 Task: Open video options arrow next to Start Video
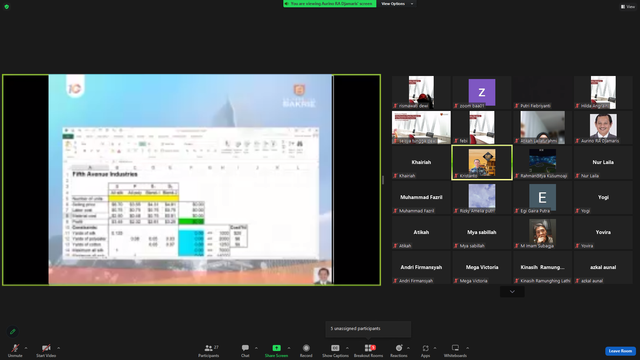coord(59,348)
